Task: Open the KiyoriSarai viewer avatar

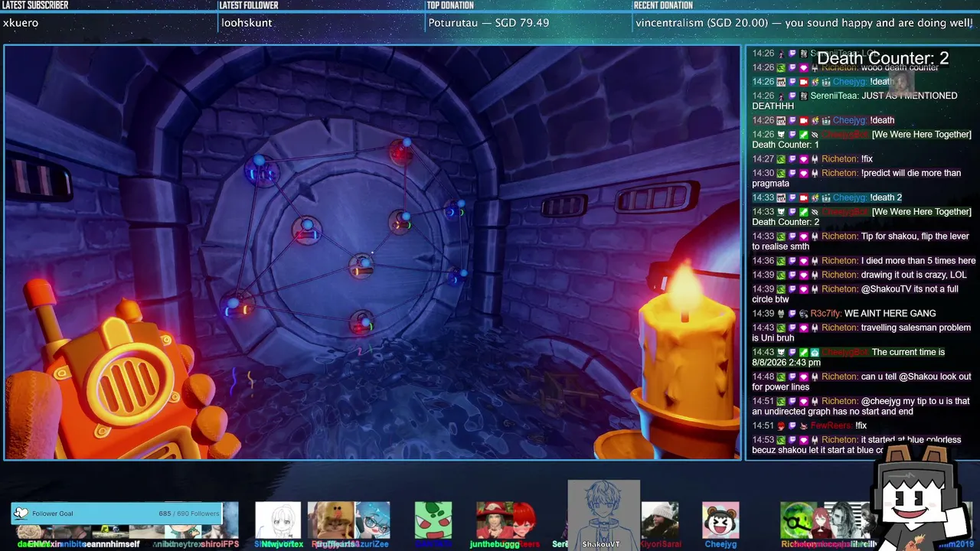Action: click(659, 520)
